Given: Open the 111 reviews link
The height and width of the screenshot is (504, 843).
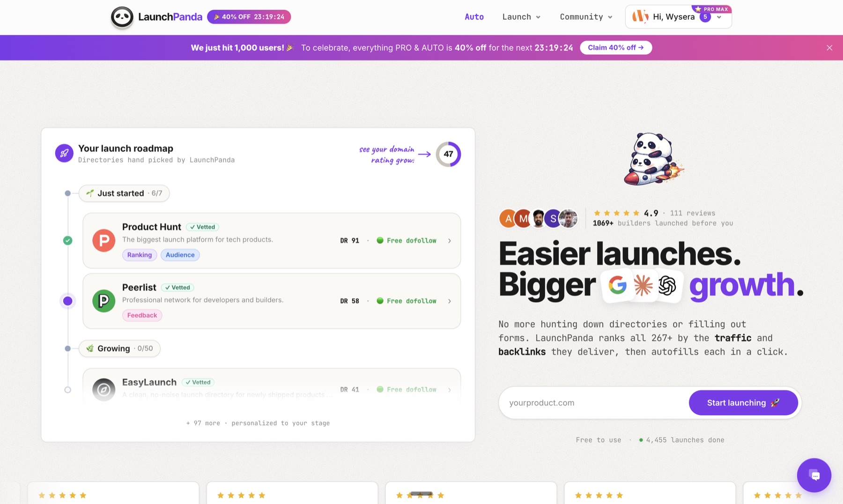Looking at the screenshot, I should [x=692, y=213].
